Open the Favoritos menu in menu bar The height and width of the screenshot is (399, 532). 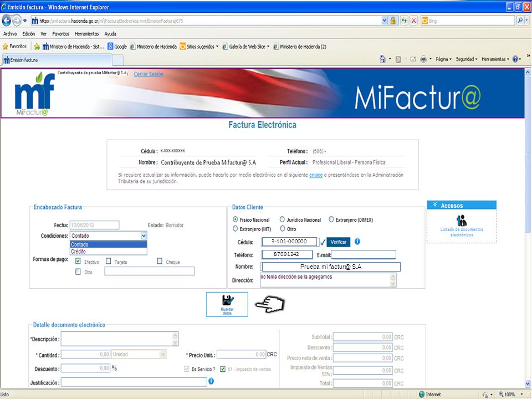tap(61, 34)
